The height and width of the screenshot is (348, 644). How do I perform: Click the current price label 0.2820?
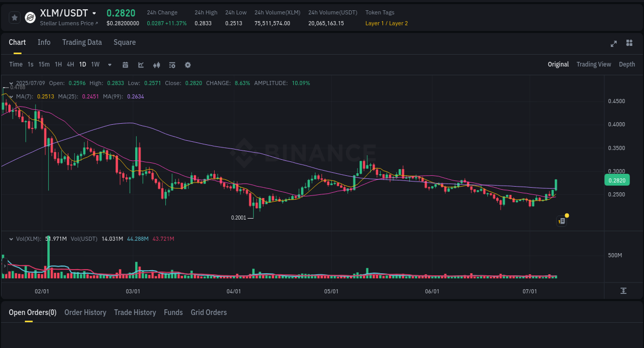point(617,180)
